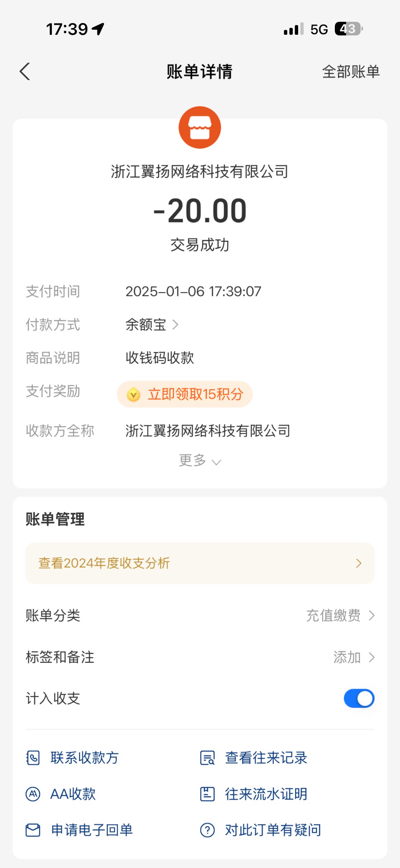400x868 pixels.
Task: Tap the electronic receipt envelope icon
Action: click(x=33, y=830)
